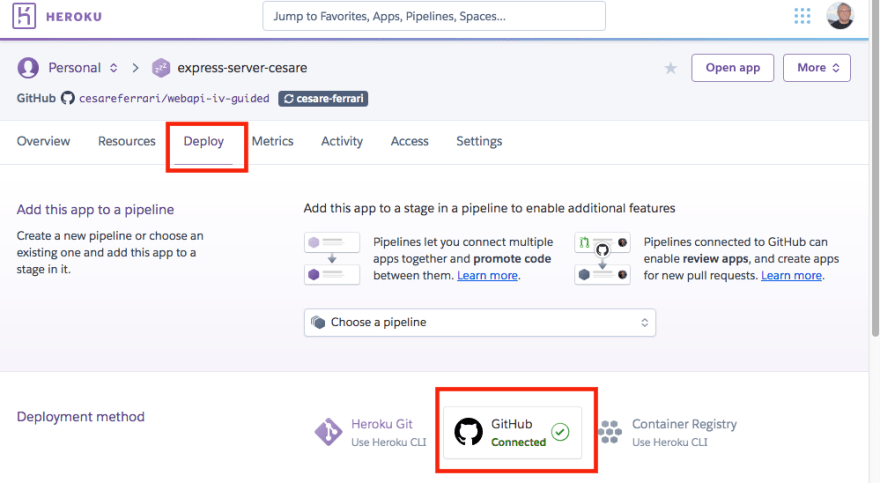880x483 pixels.
Task: Switch to the Resources tab
Action: point(126,141)
